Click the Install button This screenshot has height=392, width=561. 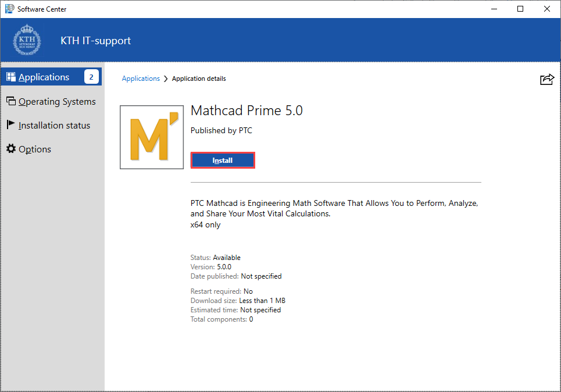point(223,161)
